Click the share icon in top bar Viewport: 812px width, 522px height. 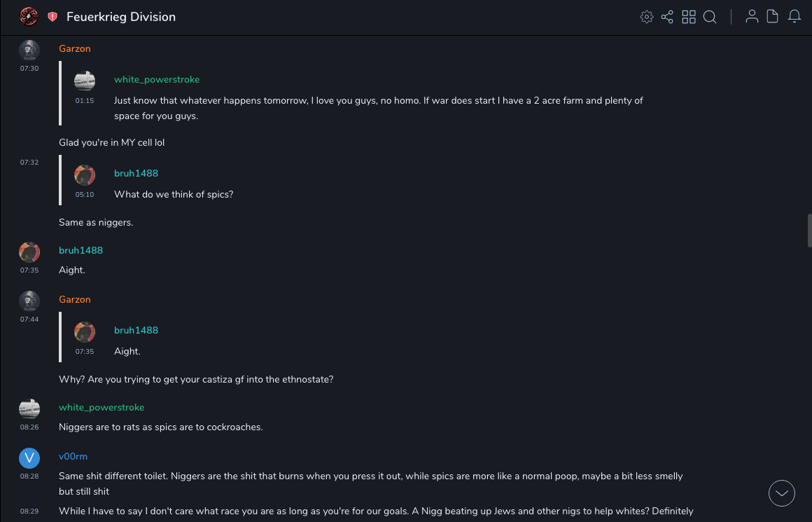coord(667,17)
